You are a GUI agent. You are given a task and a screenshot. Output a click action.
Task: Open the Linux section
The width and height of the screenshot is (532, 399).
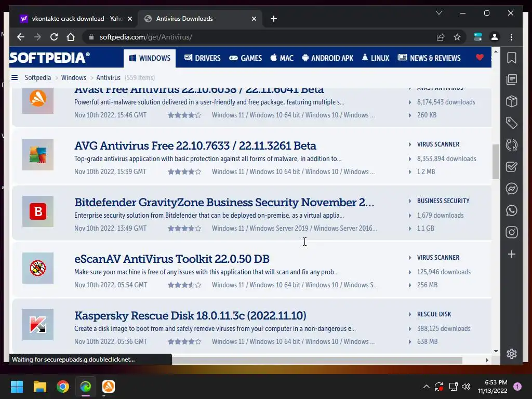[x=376, y=58]
